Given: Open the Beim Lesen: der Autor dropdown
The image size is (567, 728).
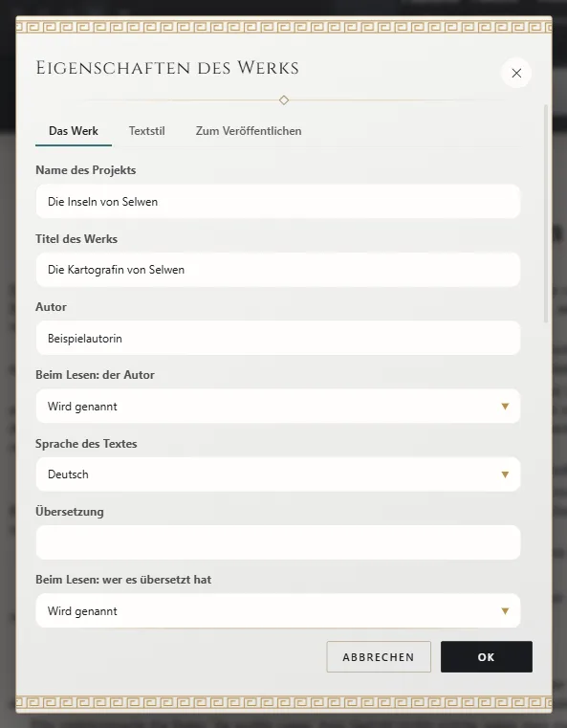Looking at the screenshot, I should 278,407.
